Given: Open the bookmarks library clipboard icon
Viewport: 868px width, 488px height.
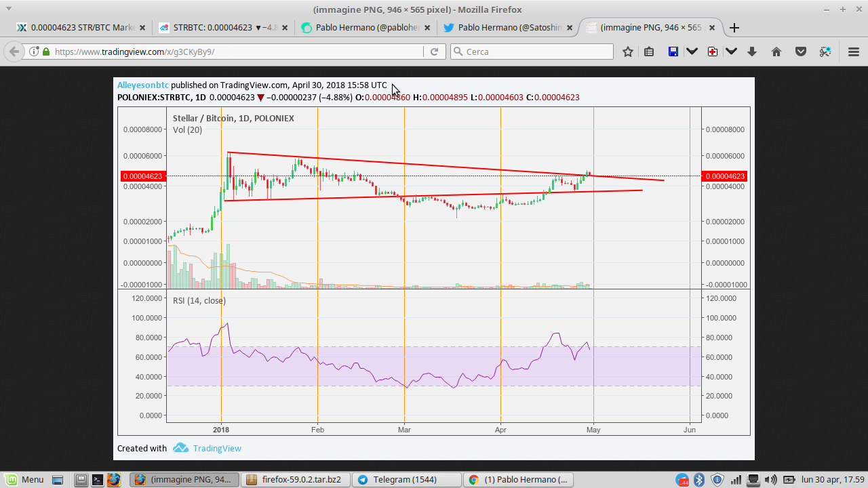Looking at the screenshot, I should (649, 52).
